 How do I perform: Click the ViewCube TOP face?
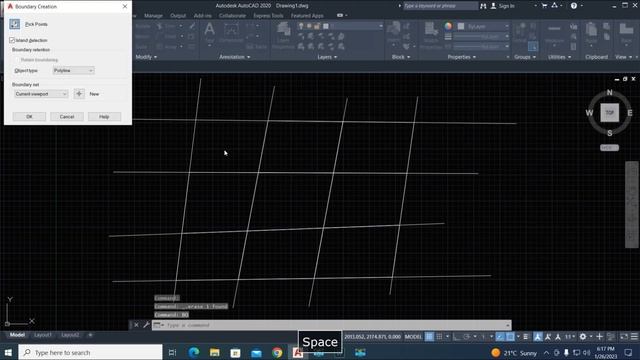(x=609, y=113)
